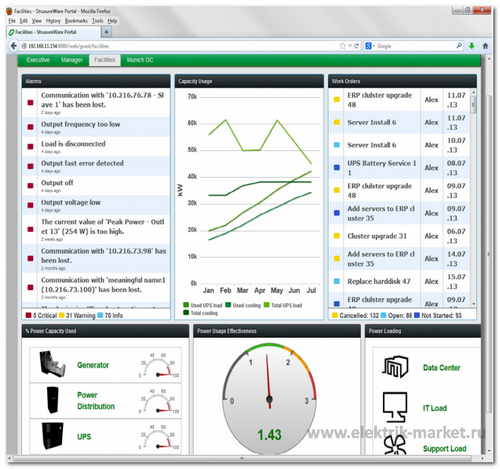The width and height of the screenshot is (500, 469).
Task: Toggle Total cooling legend entry
Action: pos(201,313)
